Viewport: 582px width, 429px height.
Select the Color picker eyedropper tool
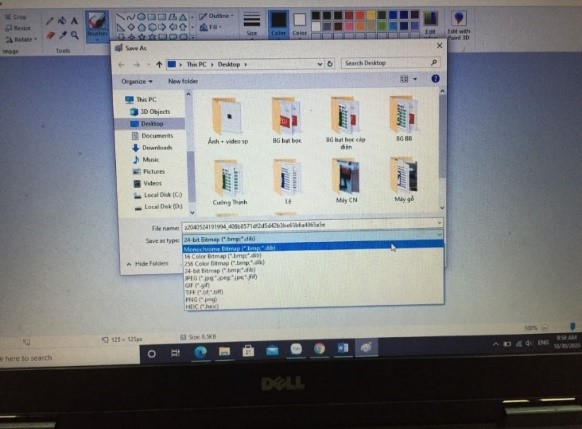63,35
